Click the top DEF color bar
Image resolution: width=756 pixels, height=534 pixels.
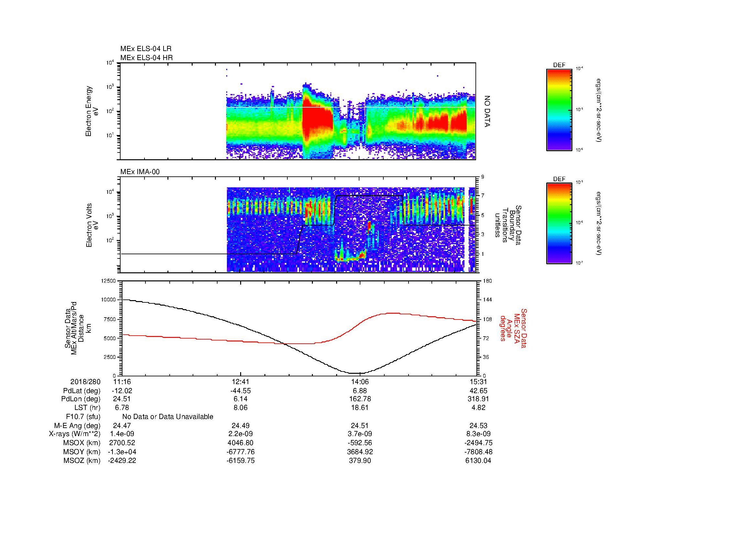(559, 110)
